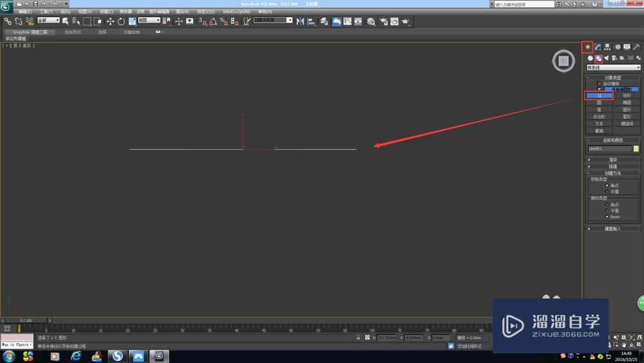Activate the Select and Rotate tool
This screenshot has width=644, height=363.
[121, 21]
